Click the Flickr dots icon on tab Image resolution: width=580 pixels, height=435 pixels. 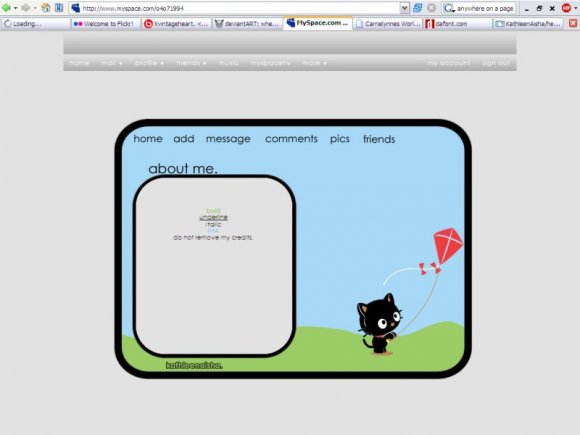tap(78, 24)
